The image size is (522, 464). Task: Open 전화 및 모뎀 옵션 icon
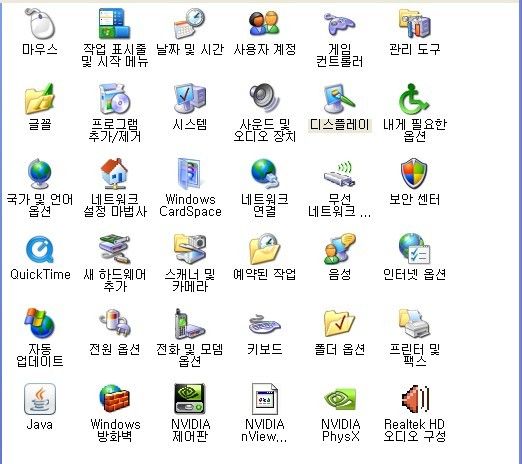(190, 324)
